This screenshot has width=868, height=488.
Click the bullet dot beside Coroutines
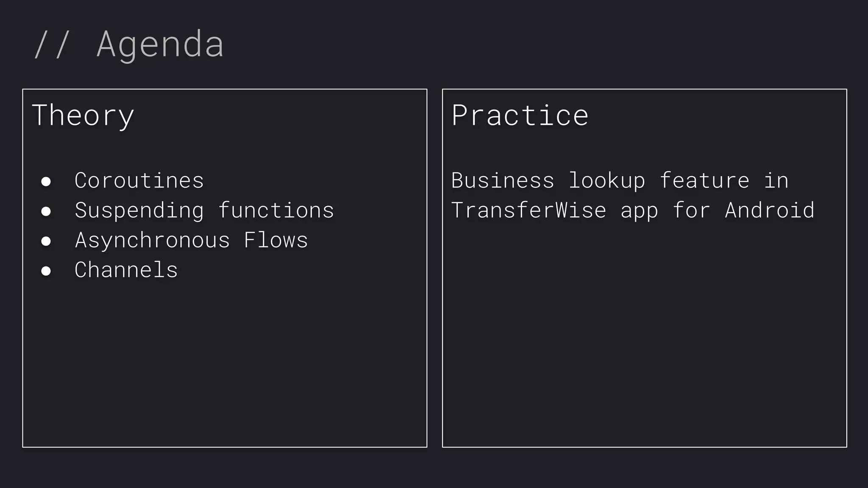coord(46,182)
